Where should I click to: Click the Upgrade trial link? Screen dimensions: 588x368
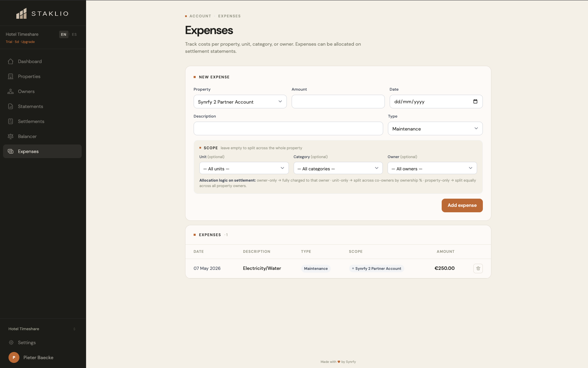click(x=28, y=42)
